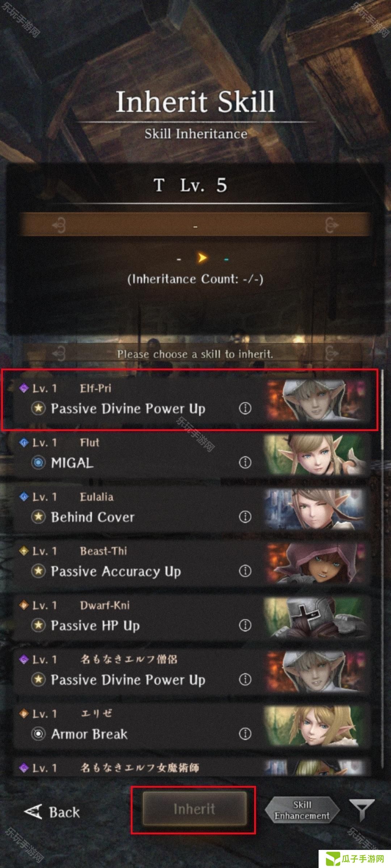
Task: Open info icon for Passive HP Up
Action: click(245, 625)
